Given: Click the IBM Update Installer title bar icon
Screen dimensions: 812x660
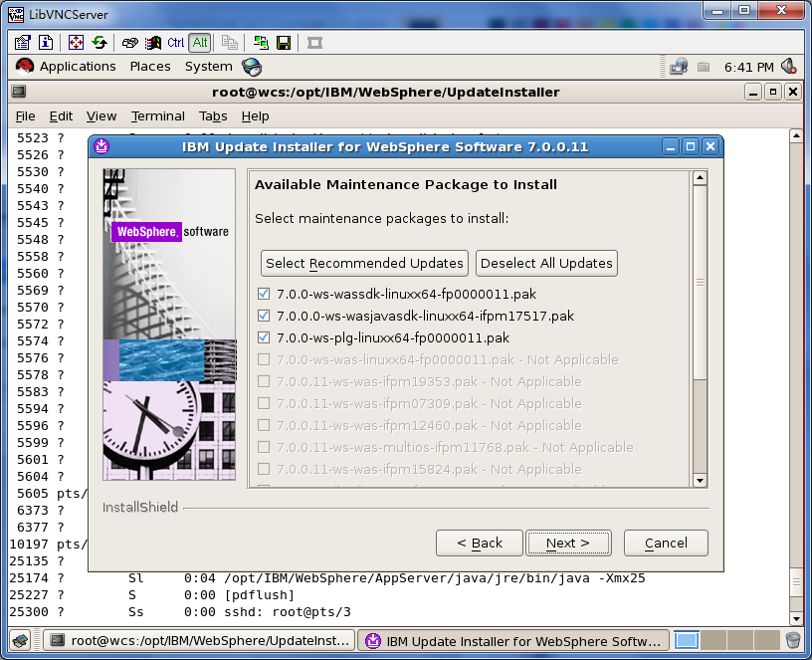Looking at the screenshot, I should pyautogui.click(x=101, y=146).
